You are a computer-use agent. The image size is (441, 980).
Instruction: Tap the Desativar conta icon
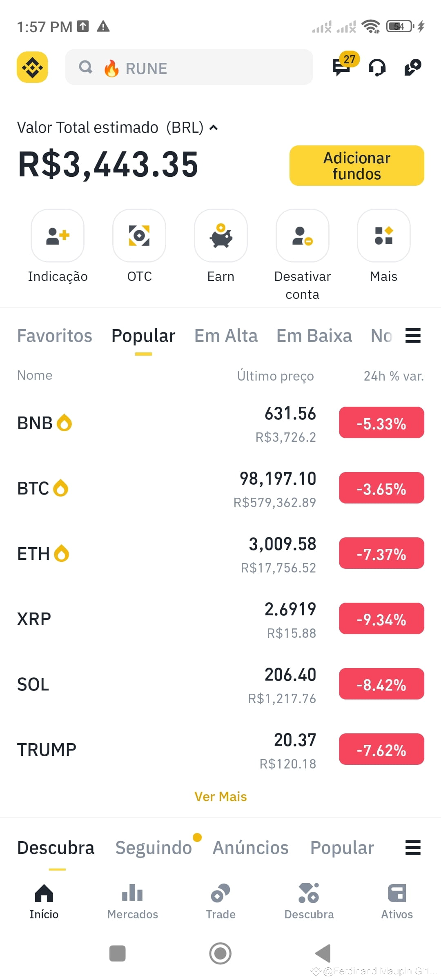pos(303,236)
